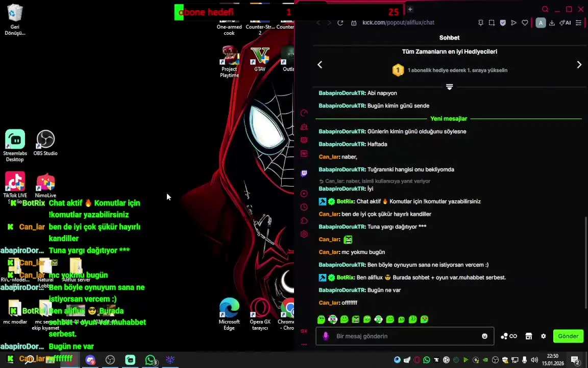The image size is (588, 368).
Task: Open the profile avatar labeled A
Action: click(x=541, y=23)
